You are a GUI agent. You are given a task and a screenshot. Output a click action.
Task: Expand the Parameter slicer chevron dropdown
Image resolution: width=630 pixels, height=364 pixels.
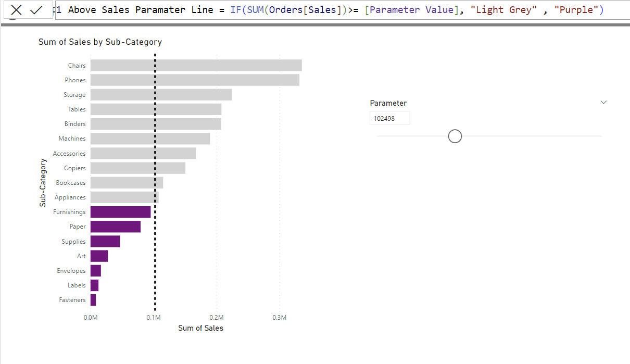click(x=603, y=103)
